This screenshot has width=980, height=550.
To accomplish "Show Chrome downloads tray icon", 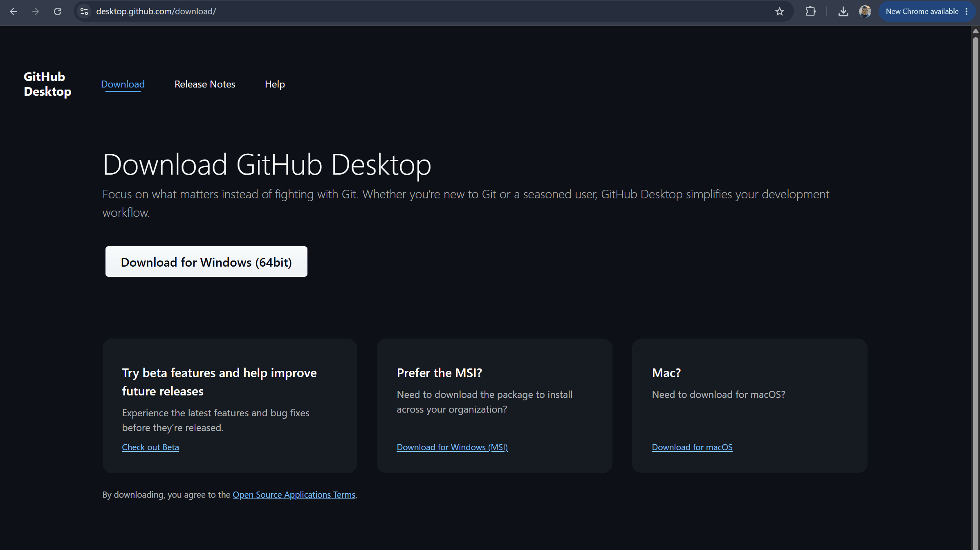I will (843, 11).
